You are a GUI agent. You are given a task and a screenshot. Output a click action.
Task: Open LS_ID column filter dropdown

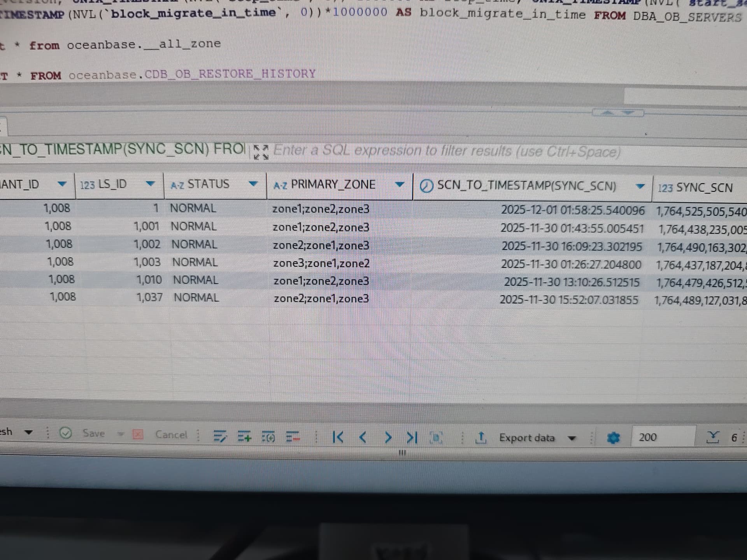tap(150, 184)
